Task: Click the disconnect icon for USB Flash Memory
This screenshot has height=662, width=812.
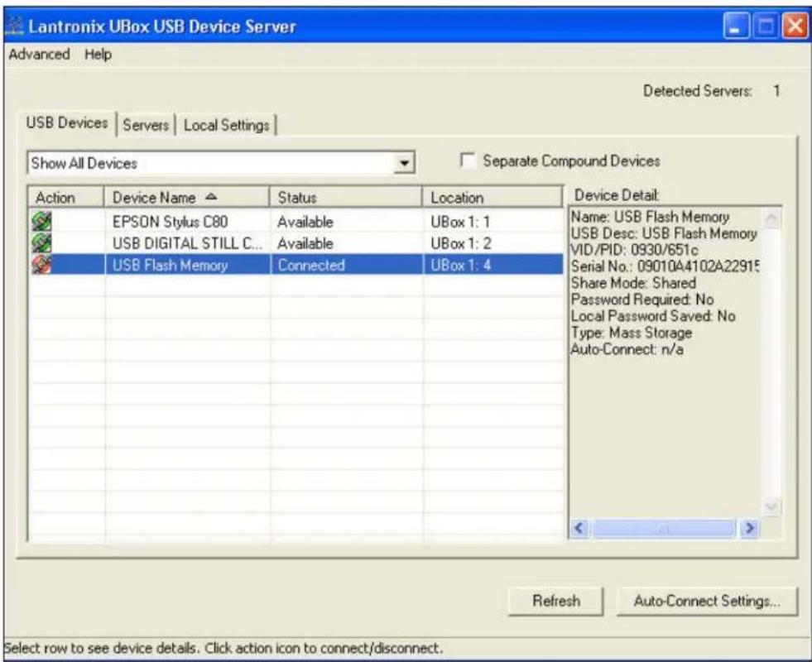Action: [42, 265]
